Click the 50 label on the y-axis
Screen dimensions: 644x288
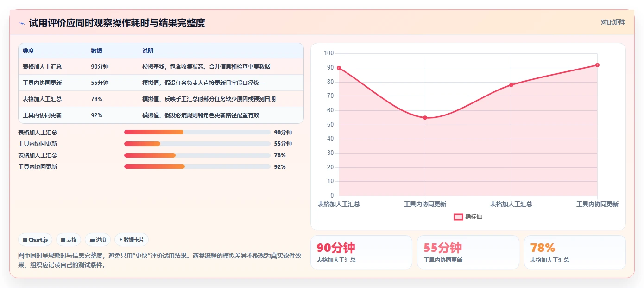[x=330, y=125]
